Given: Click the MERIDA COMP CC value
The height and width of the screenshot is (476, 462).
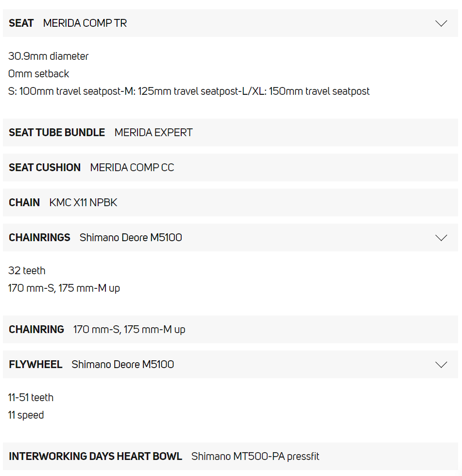Looking at the screenshot, I should tap(132, 168).
